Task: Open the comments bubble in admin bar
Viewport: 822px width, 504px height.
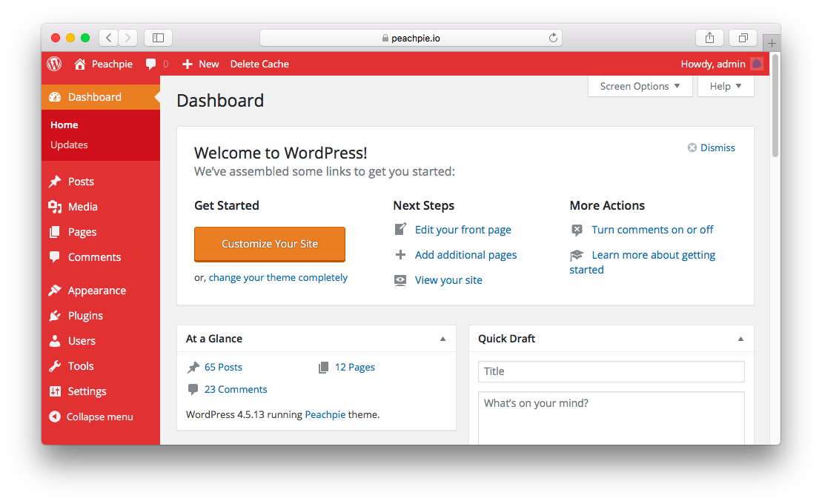Action: [x=150, y=64]
